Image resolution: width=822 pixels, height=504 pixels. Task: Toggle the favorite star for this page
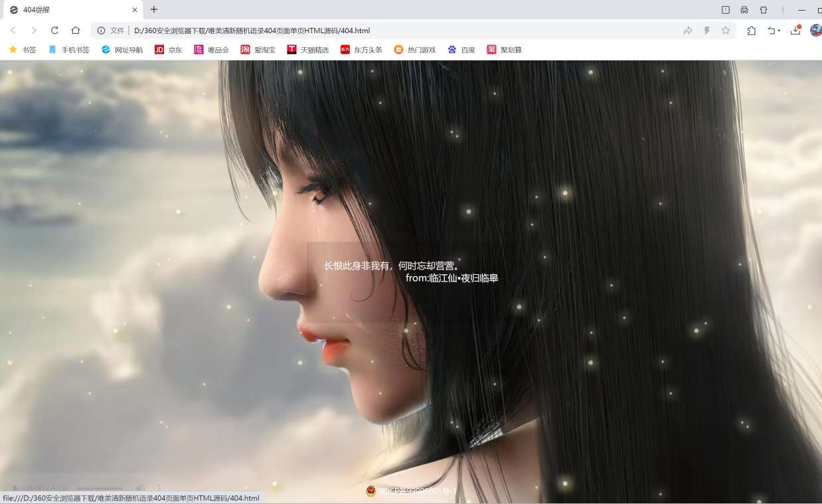(x=726, y=31)
